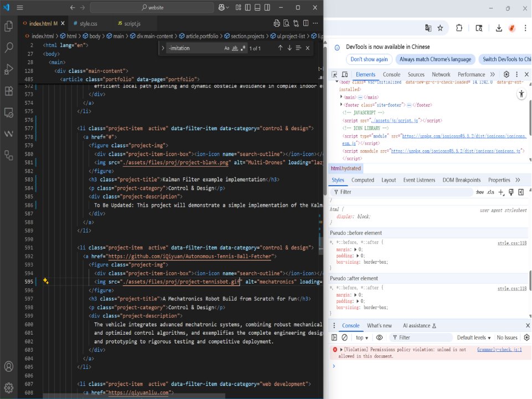
Task: Open the VS Code Explorer view
Action: coord(9,26)
